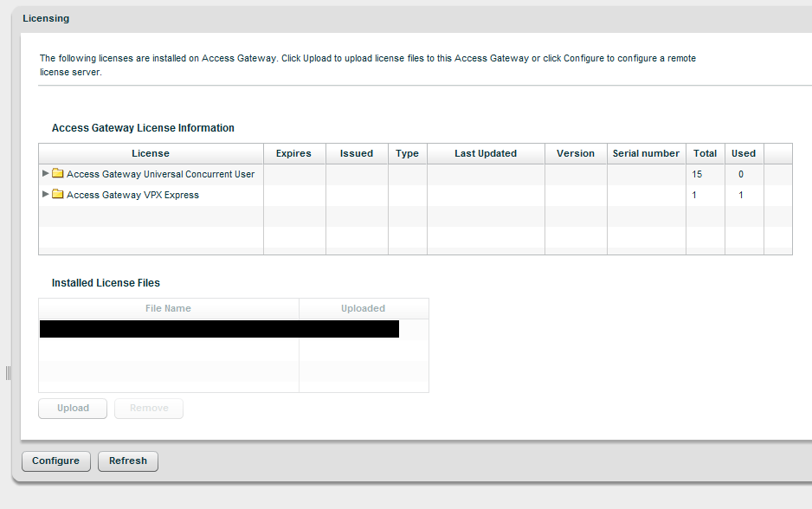
Task: Click the Uploaded column header
Action: click(x=364, y=309)
